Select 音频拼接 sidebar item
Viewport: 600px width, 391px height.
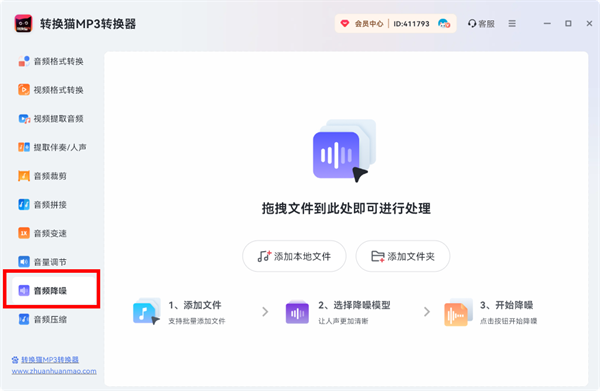(42, 205)
